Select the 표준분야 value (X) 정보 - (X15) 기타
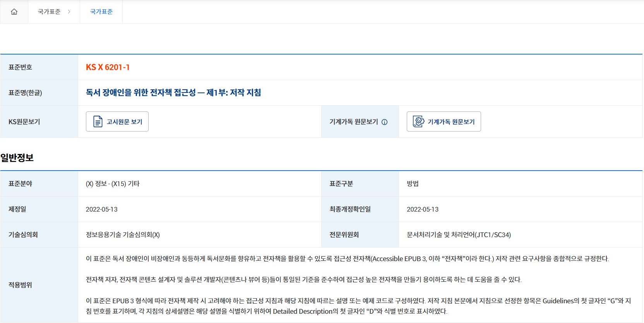The image size is (644, 323). (113, 184)
